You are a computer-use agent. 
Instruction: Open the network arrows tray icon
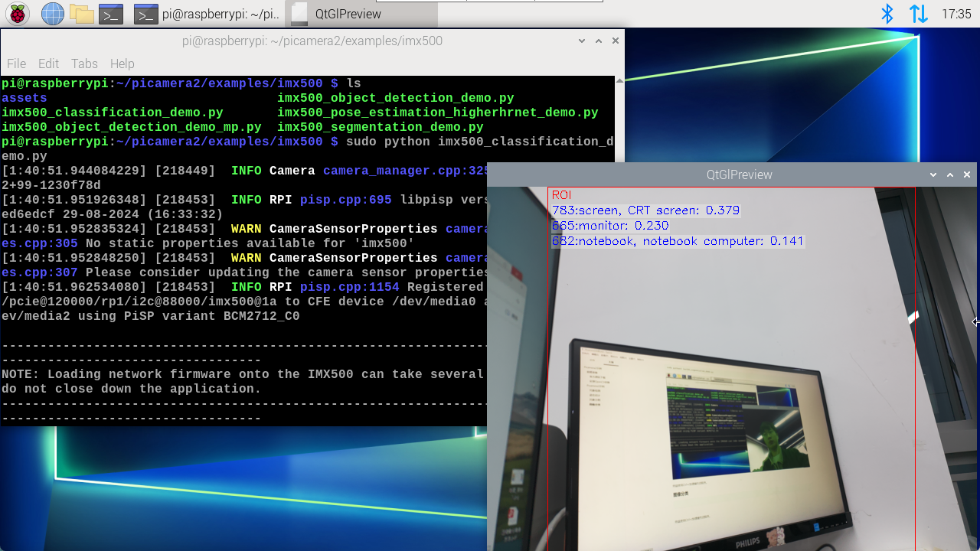(918, 14)
